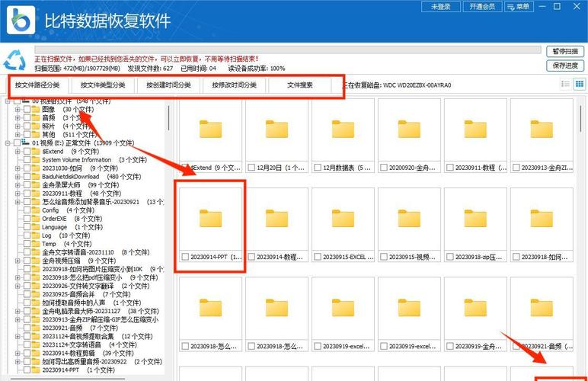Collapse the 01 视频 (E:) tree node
Image resolution: width=588 pixels, height=381 pixels.
click(8, 143)
